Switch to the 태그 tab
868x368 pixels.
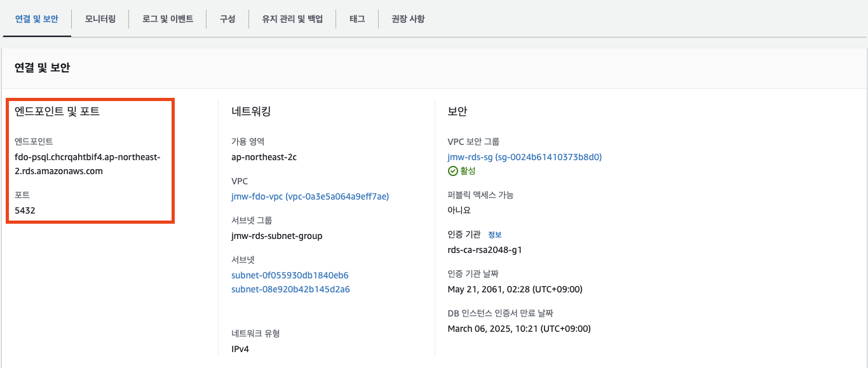[x=357, y=18]
